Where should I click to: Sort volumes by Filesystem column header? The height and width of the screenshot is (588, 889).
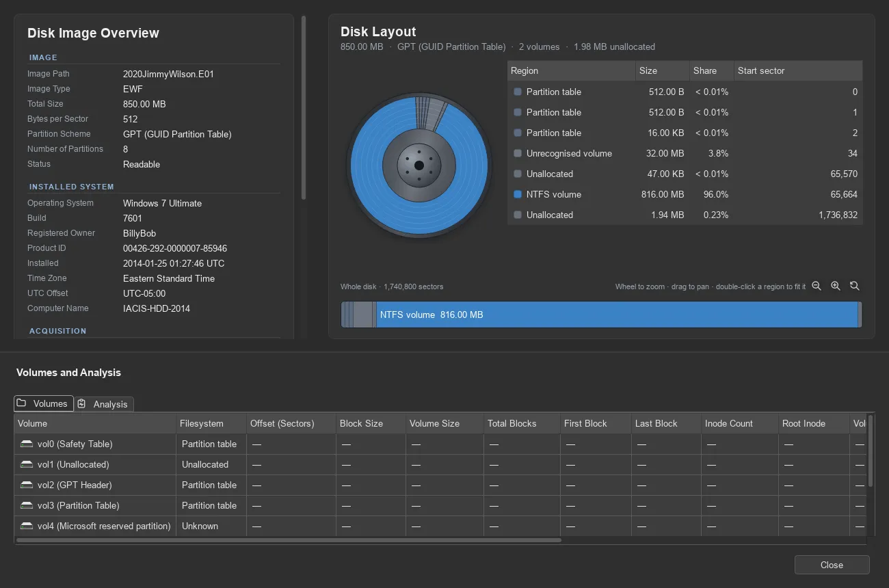click(x=211, y=423)
